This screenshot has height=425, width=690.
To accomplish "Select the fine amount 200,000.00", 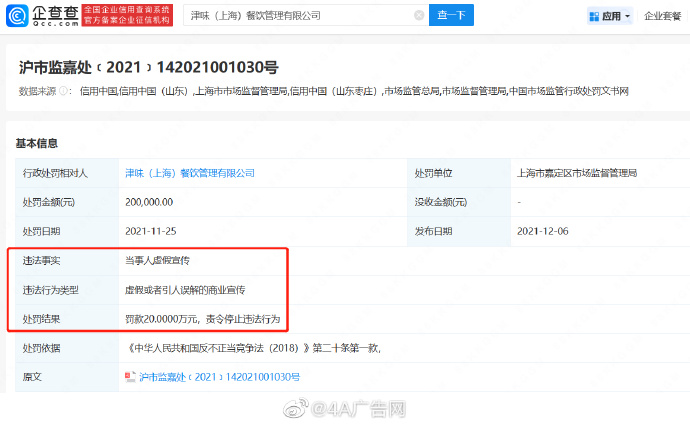I will click(149, 202).
